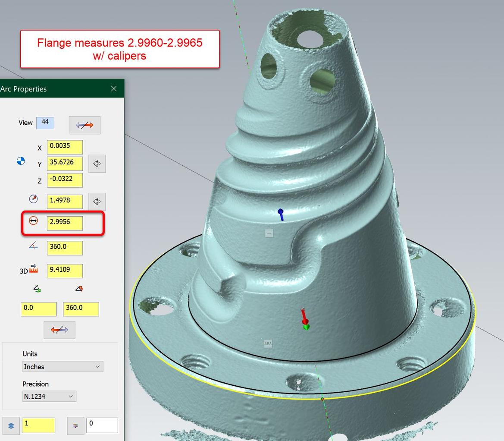504x441 pixels.
Task: Close the Arc Properties panel
Action: point(114,88)
